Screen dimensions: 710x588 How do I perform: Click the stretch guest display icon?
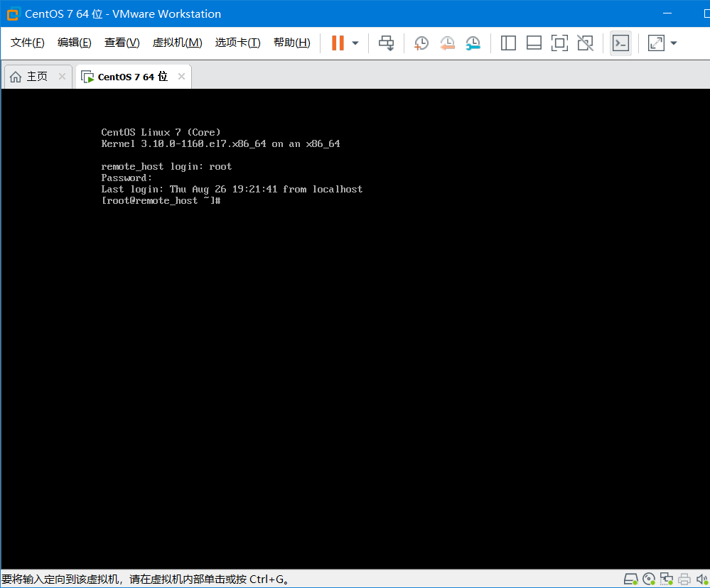pos(656,43)
